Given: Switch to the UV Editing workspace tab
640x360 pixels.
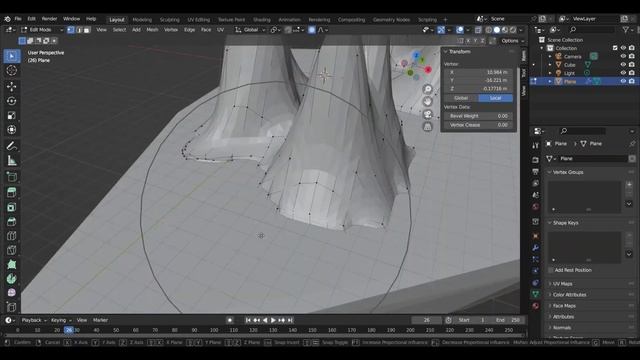Looking at the screenshot, I should [198, 20].
